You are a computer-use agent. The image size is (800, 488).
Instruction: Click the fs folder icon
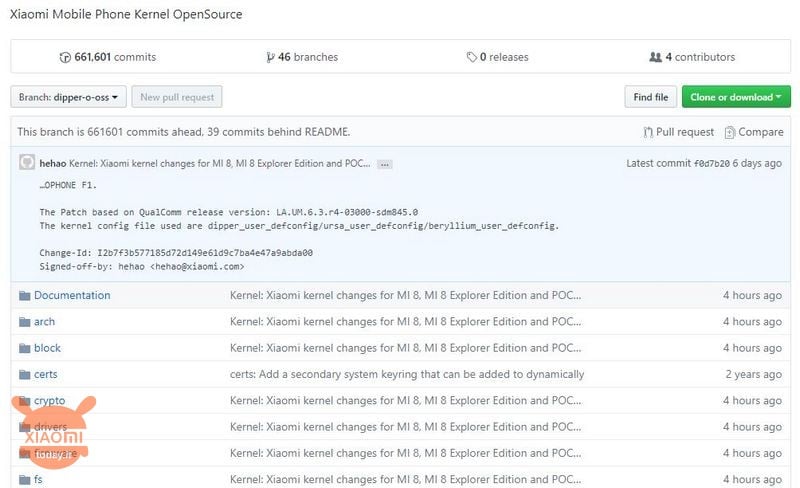pos(24,480)
